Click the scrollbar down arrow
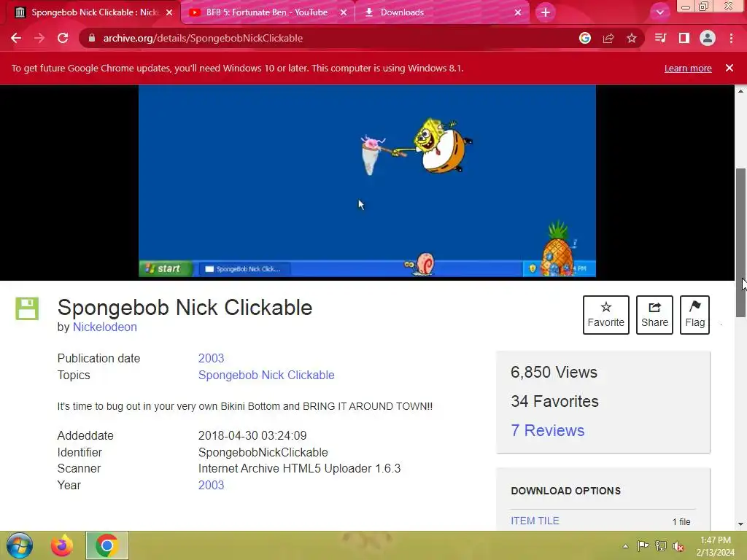 point(740,525)
